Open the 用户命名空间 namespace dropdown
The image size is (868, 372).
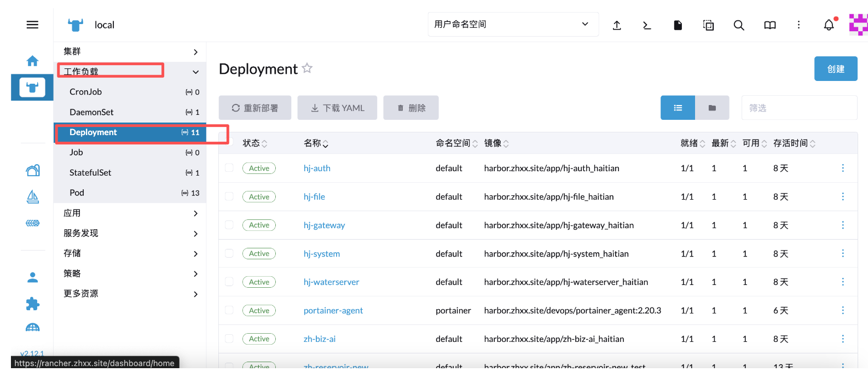coord(513,25)
